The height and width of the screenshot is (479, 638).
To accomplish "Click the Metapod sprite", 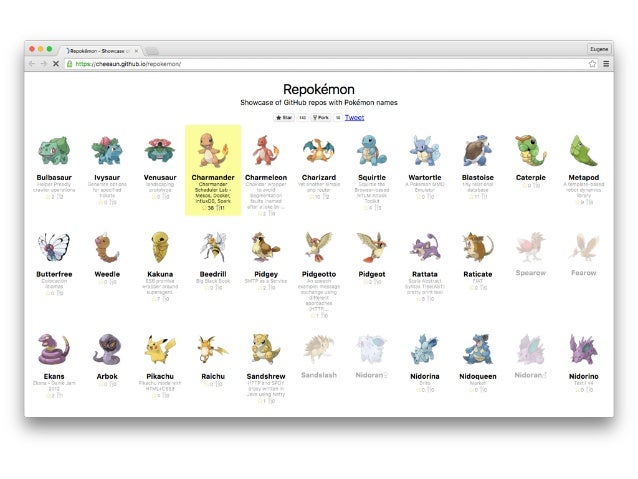I will click(583, 151).
